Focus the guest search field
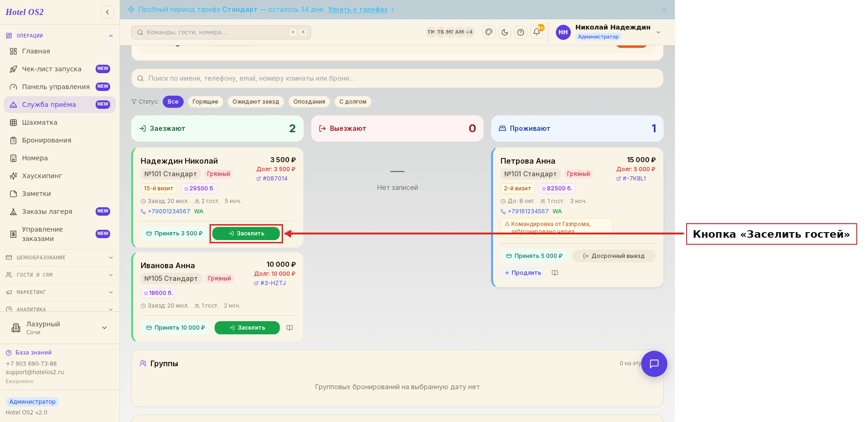Viewport: 868px width, 422px height. pos(397,78)
